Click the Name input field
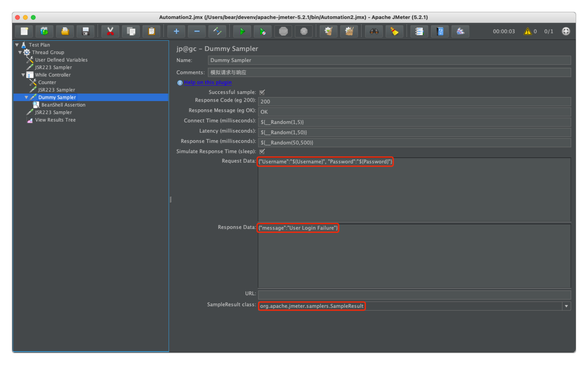588x365 pixels. 389,60
